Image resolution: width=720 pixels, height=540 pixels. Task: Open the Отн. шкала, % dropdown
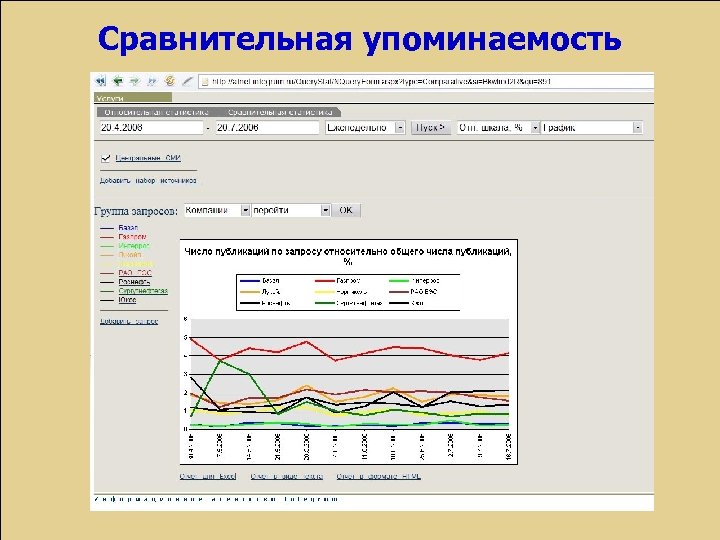(x=498, y=128)
